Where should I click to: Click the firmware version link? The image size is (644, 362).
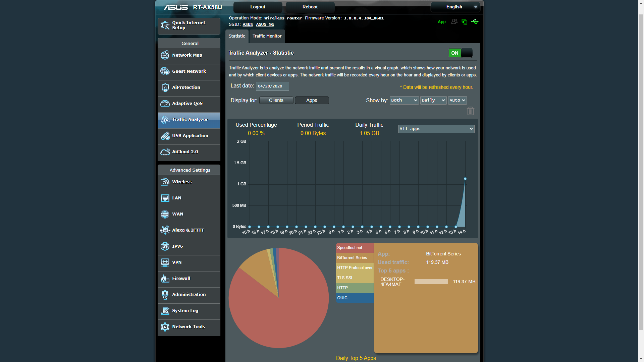[364, 18]
